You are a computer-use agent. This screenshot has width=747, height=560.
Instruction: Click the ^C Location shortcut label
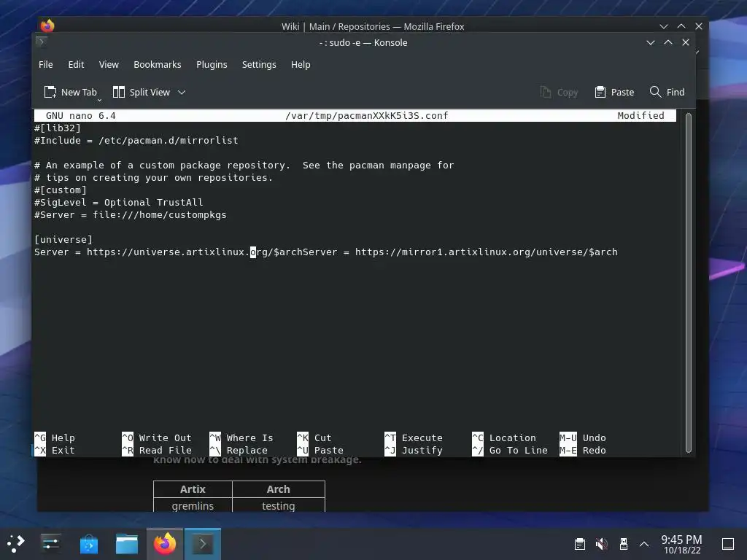[x=504, y=437]
